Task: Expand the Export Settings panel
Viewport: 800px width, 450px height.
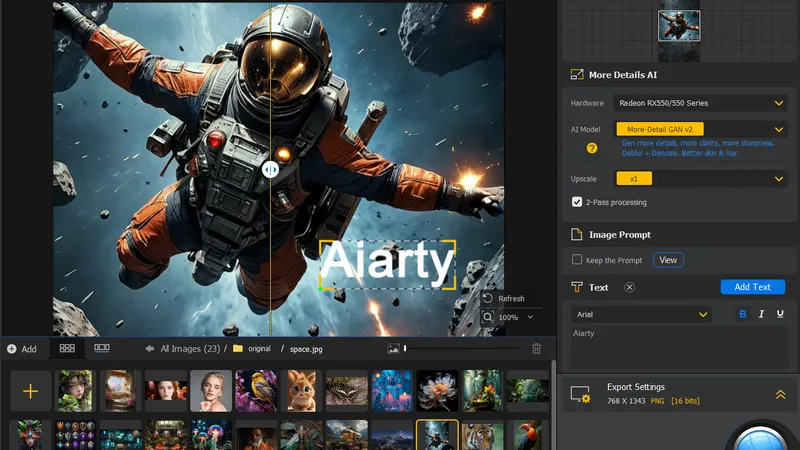Action: [780, 395]
